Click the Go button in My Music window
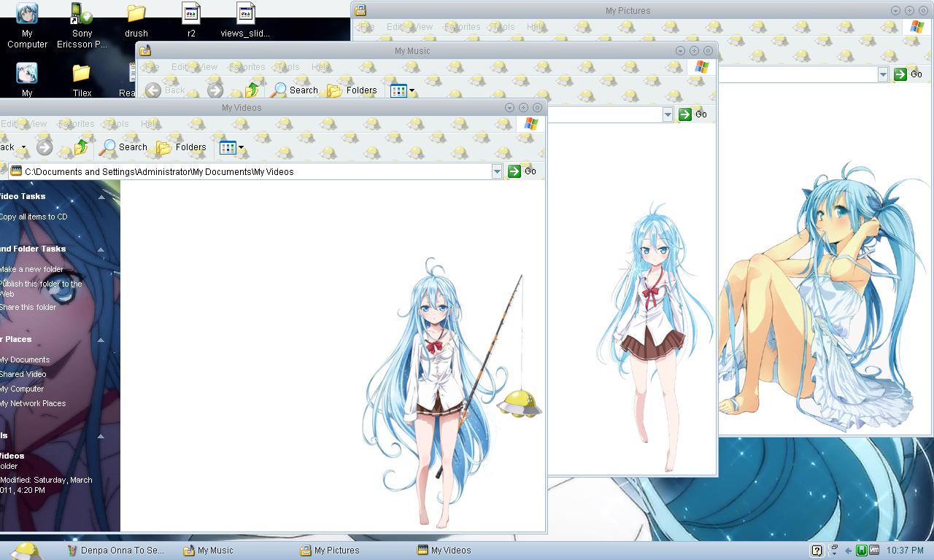The height and width of the screenshot is (560, 934). (692, 114)
